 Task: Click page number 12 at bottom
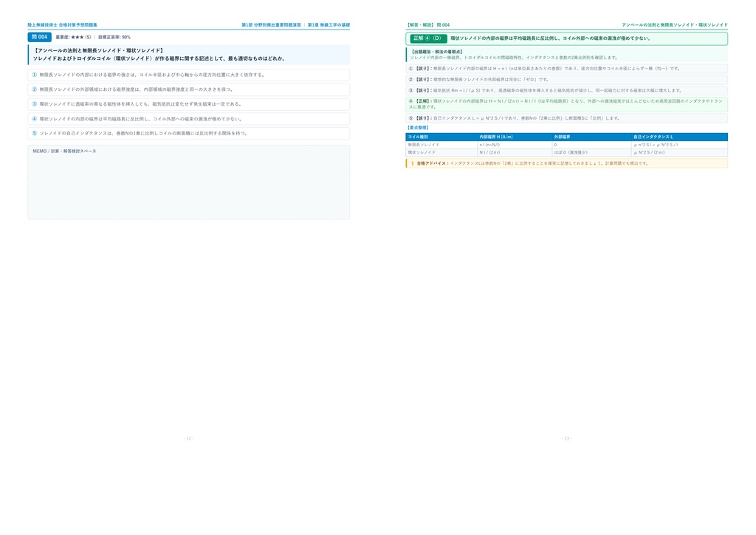tap(188, 438)
